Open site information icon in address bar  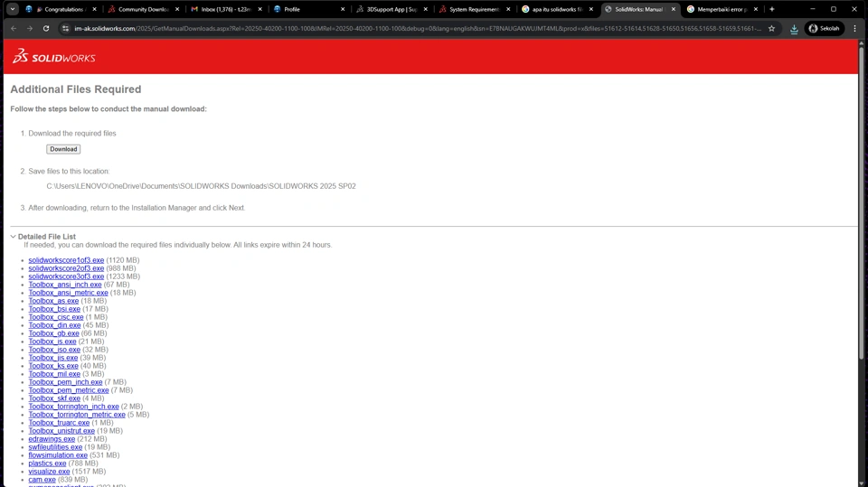coord(66,28)
